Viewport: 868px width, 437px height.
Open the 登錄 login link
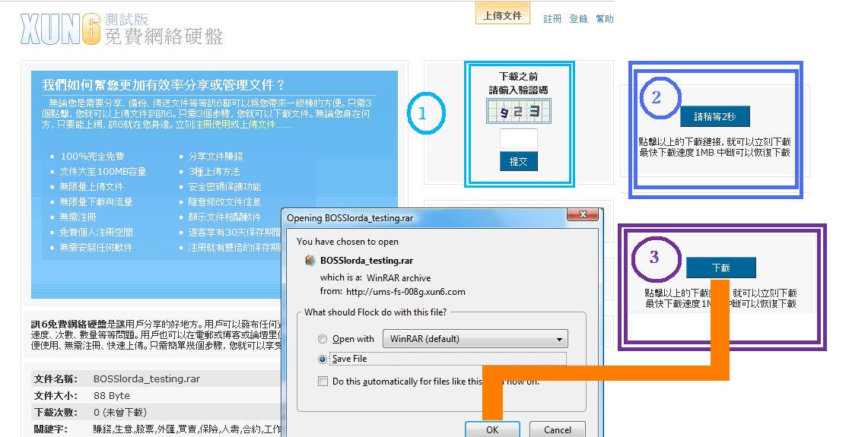click(x=578, y=19)
